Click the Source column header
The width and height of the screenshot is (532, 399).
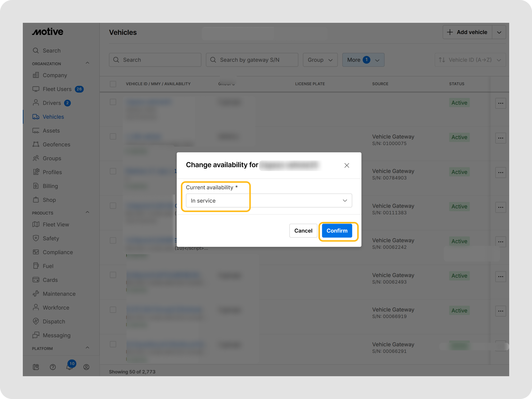380,84
